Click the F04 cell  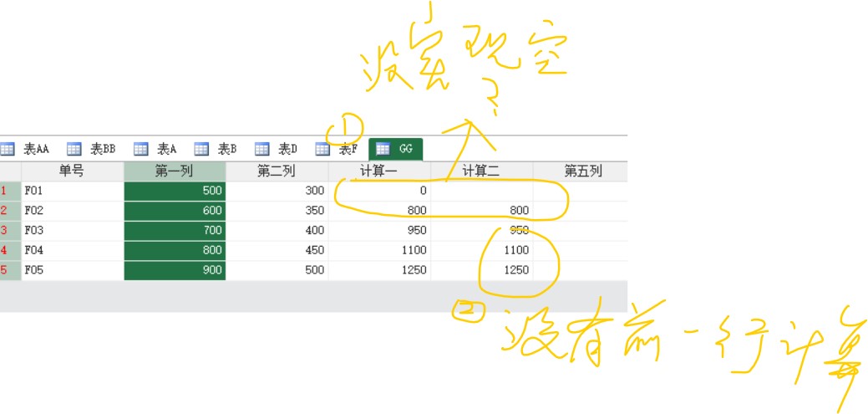tap(73, 251)
